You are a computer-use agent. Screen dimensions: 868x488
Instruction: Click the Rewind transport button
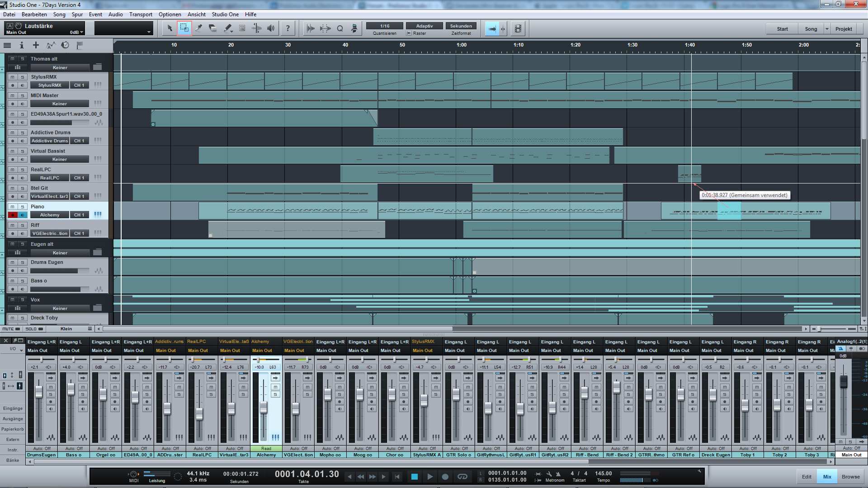click(x=361, y=476)
